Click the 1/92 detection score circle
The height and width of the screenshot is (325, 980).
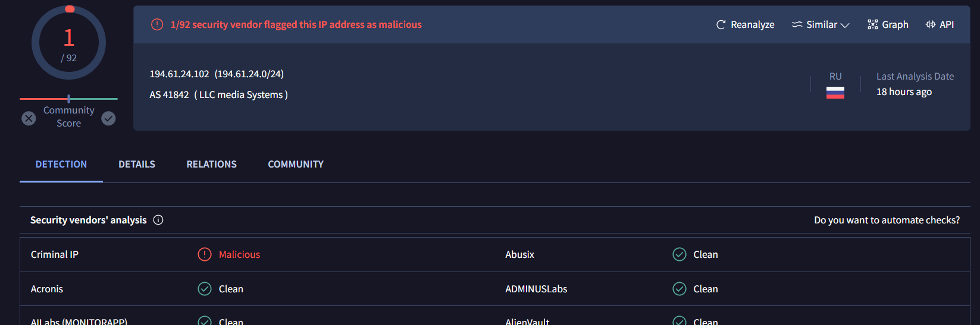coord(69,43)
